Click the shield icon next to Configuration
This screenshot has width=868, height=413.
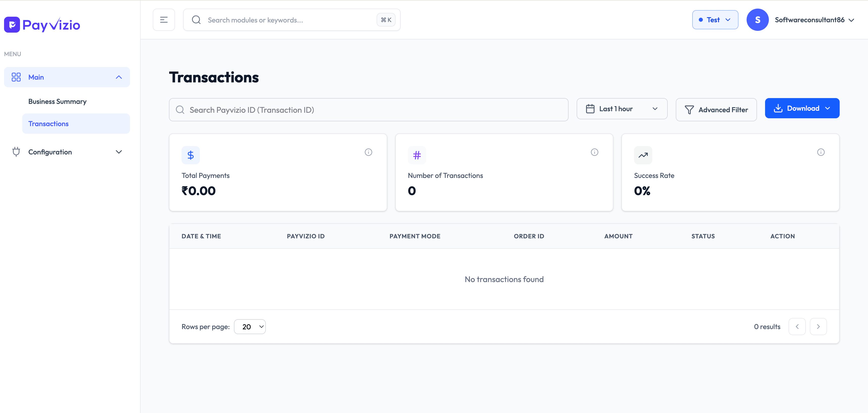(x=16, y=152)
